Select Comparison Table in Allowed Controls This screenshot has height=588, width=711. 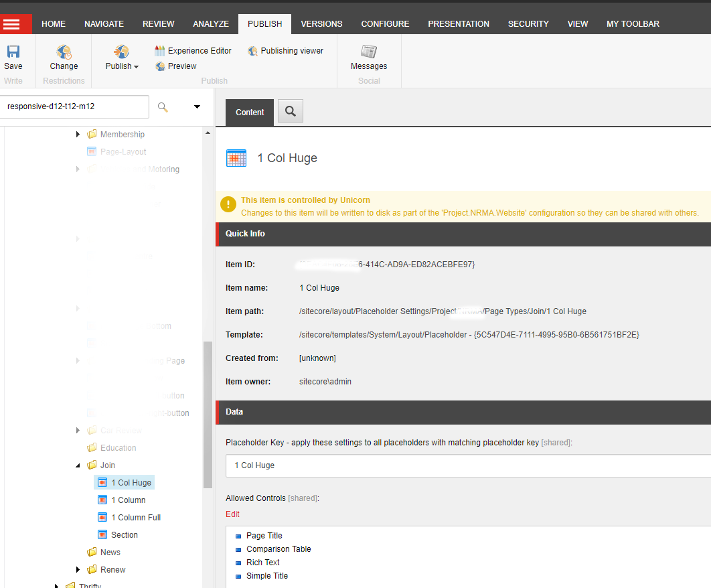point(279,548)
